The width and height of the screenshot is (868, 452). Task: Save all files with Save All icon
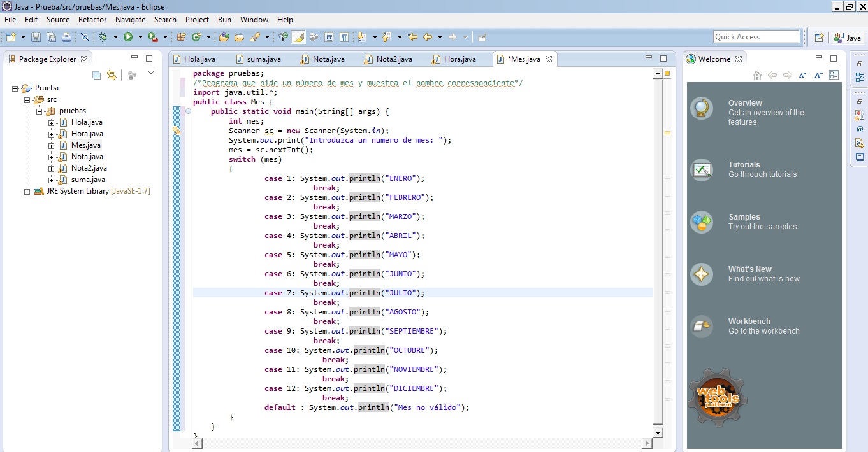coord(52,37)
